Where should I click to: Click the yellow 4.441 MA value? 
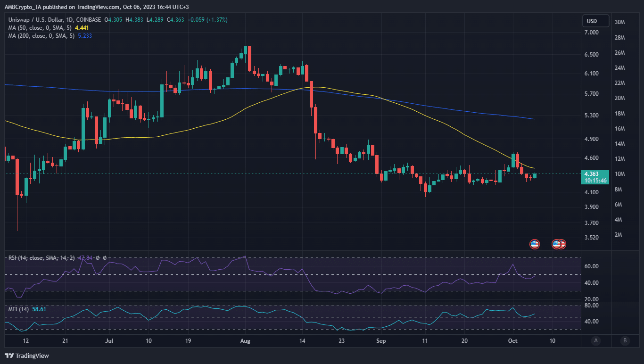[82, 28]
